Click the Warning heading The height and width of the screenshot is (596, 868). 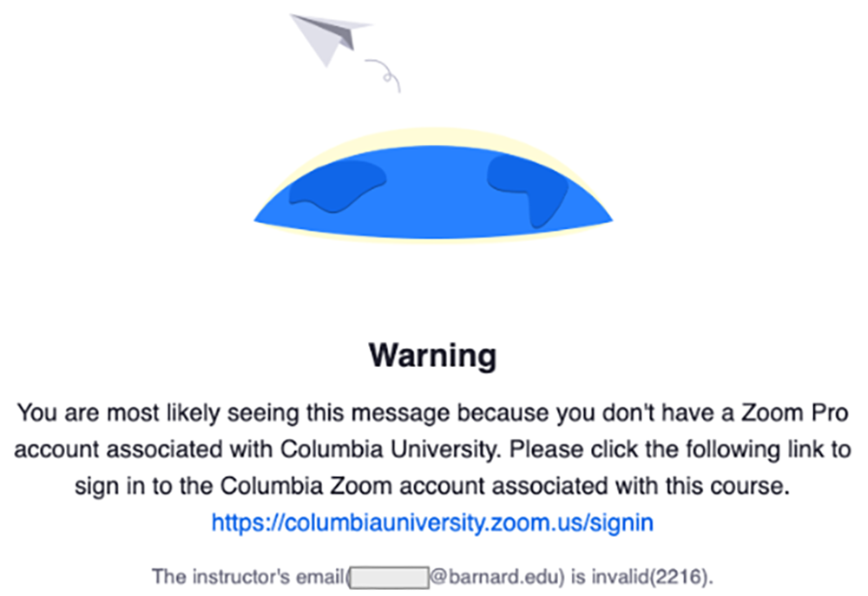point(433,355)
